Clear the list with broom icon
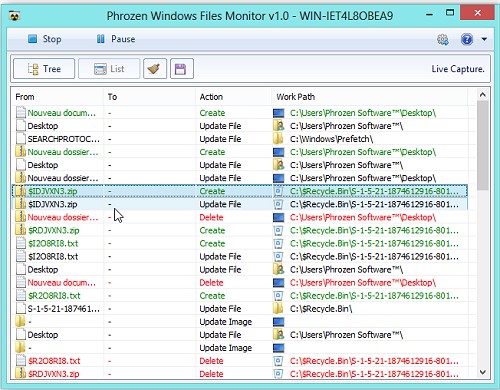Screen dimensions: 500x390 click(155, 69)
